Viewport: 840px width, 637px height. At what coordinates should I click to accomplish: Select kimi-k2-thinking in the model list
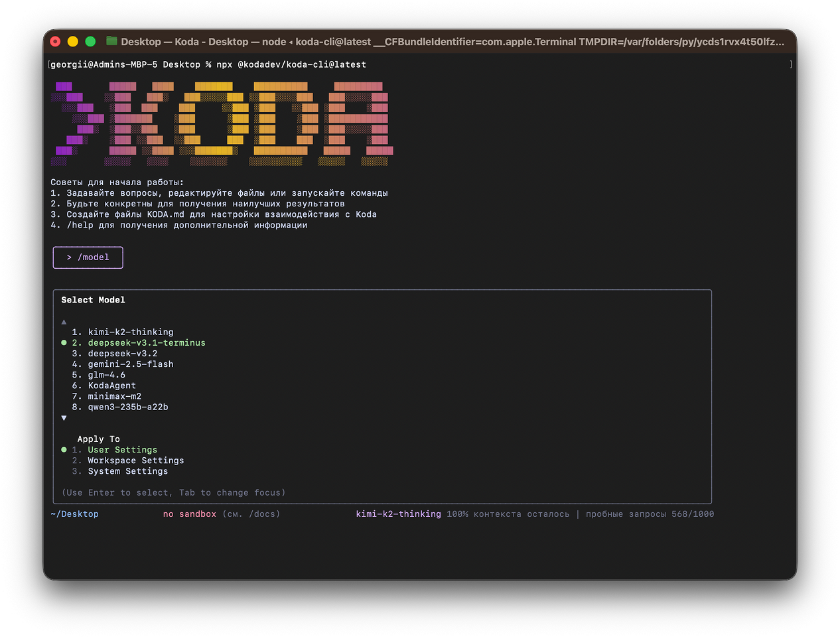click(x=130, y=332)
